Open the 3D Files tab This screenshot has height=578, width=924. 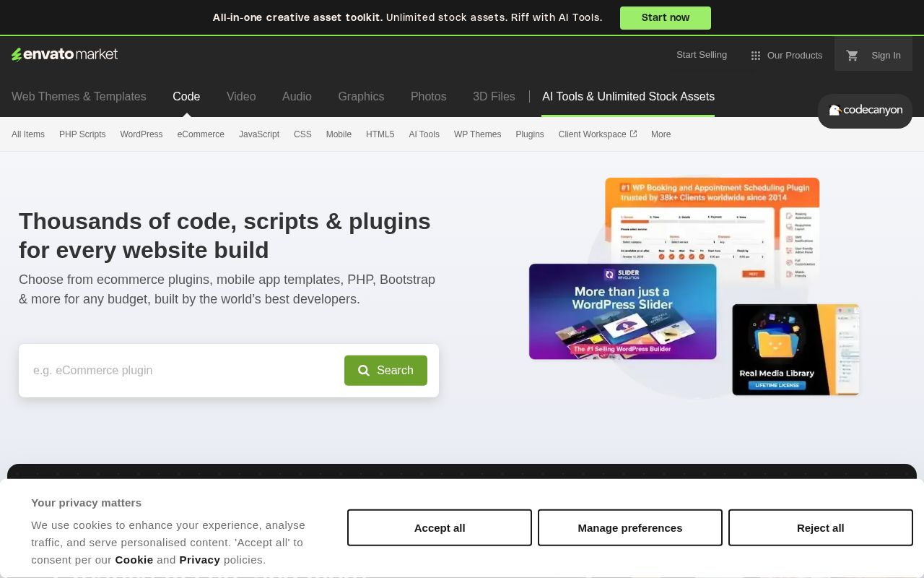click(494, 96)
